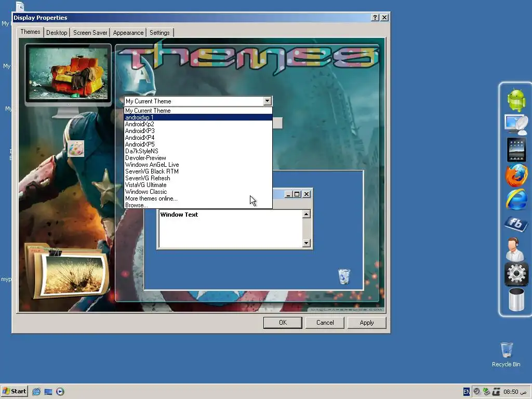532x399 pixels.
Task: Choose Da7kStyleNS theme from the list
Action: [x=198, y=151]
